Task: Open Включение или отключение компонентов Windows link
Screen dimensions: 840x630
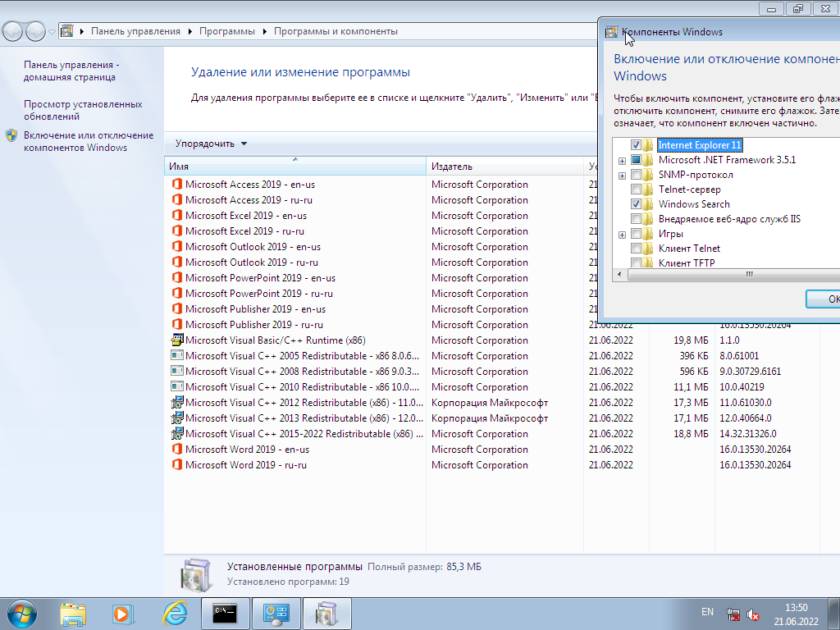Action: [89, 141]
